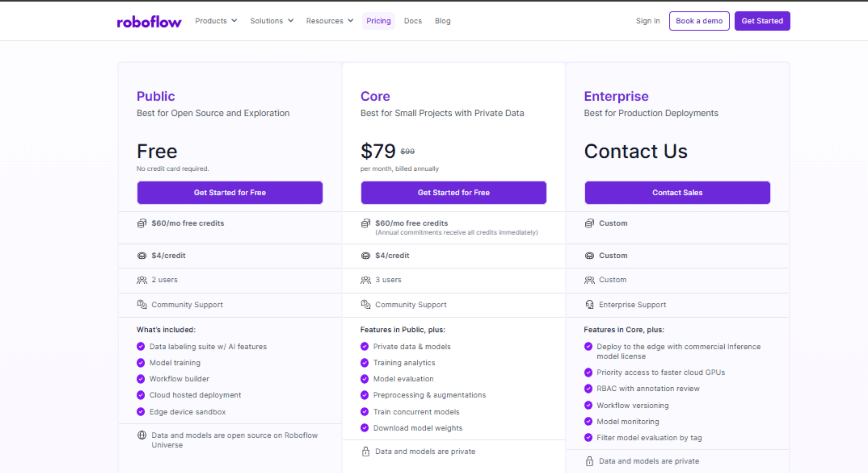
Task: Click checkmark beside Download model weights
Action: point(365,428)
